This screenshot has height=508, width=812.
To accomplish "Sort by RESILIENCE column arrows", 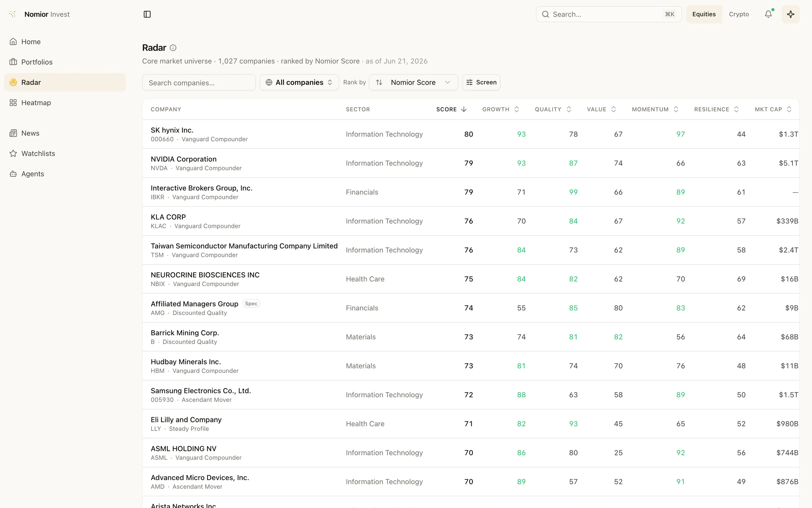I will click(737, 109).
